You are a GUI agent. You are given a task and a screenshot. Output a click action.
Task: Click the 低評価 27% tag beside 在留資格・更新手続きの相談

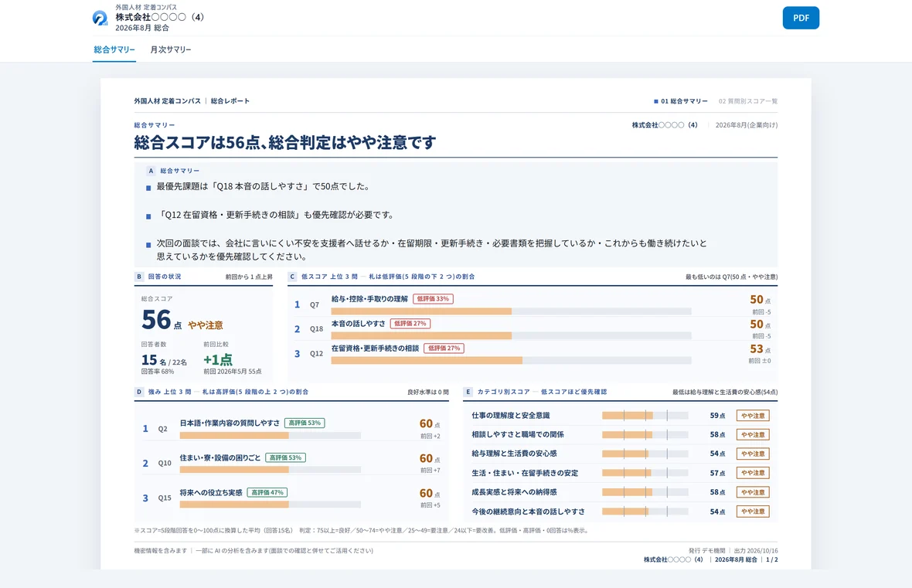coord(444,348)
